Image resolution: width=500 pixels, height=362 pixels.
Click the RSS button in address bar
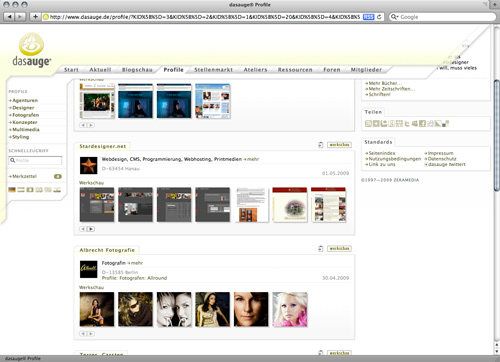368,17
